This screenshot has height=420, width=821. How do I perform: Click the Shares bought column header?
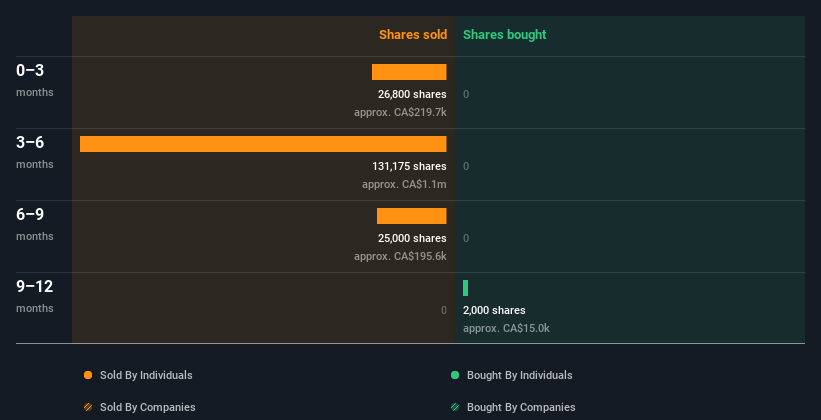[x=505, y=35]
